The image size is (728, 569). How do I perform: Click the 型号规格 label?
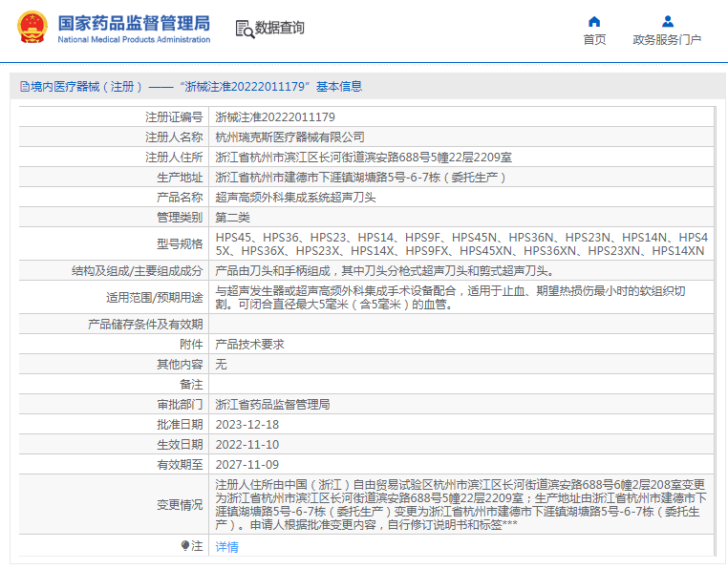point(180,244)
